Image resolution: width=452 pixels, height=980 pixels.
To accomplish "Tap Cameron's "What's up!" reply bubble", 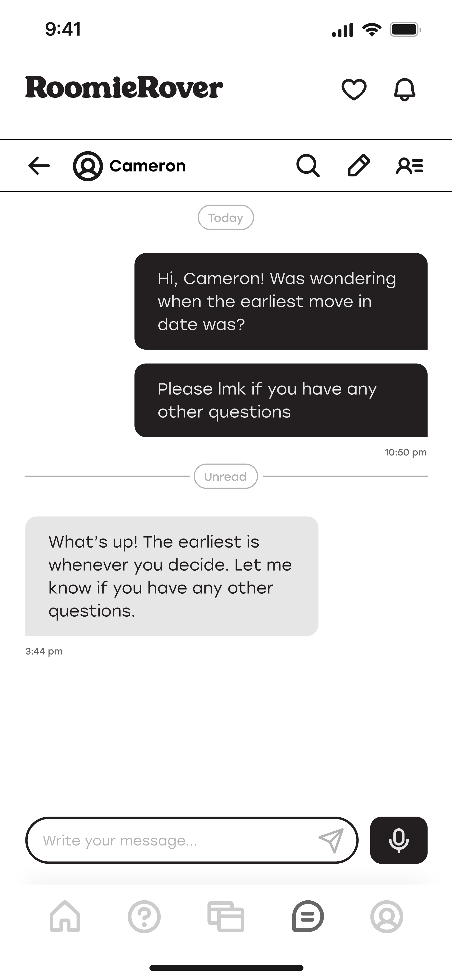I will tap(171, 576).
